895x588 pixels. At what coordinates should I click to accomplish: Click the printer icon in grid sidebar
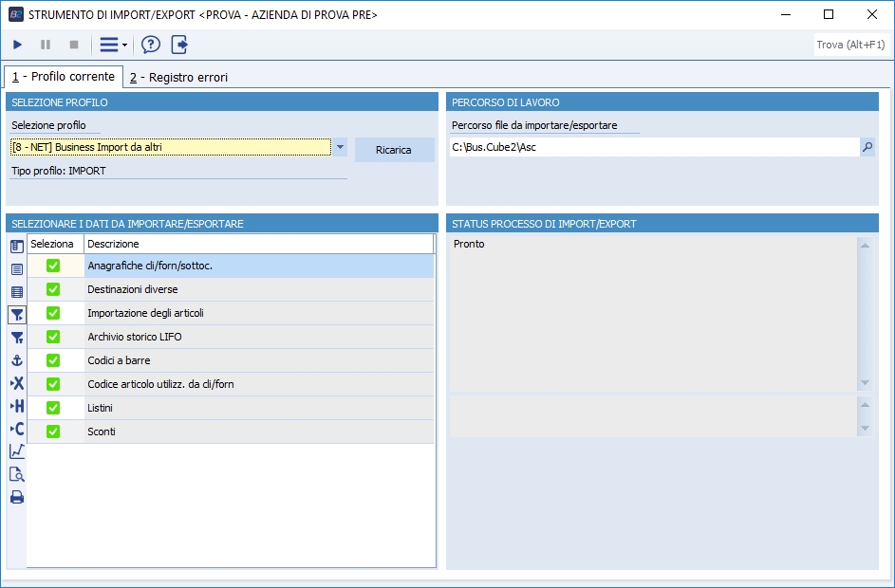coord(16,497)
